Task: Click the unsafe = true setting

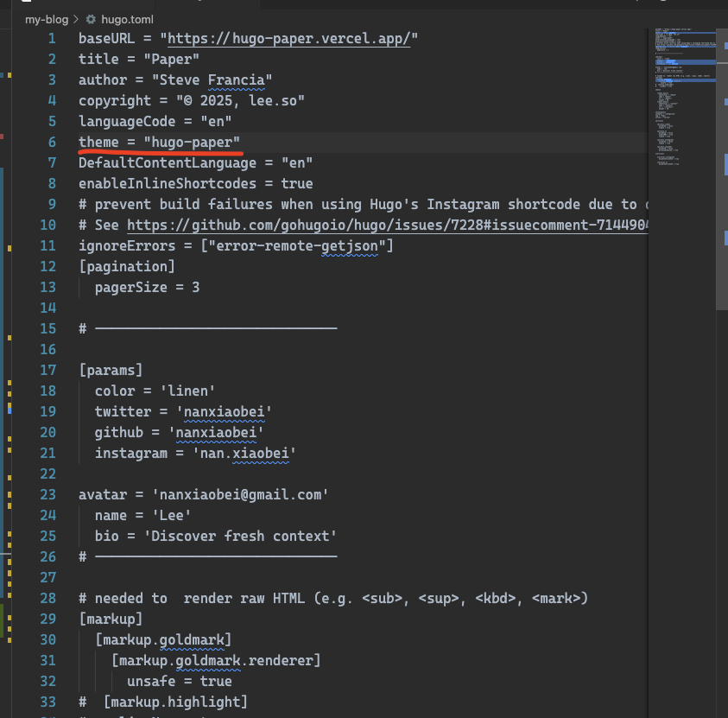Action: pyautogui.click(x=175, y=682)
